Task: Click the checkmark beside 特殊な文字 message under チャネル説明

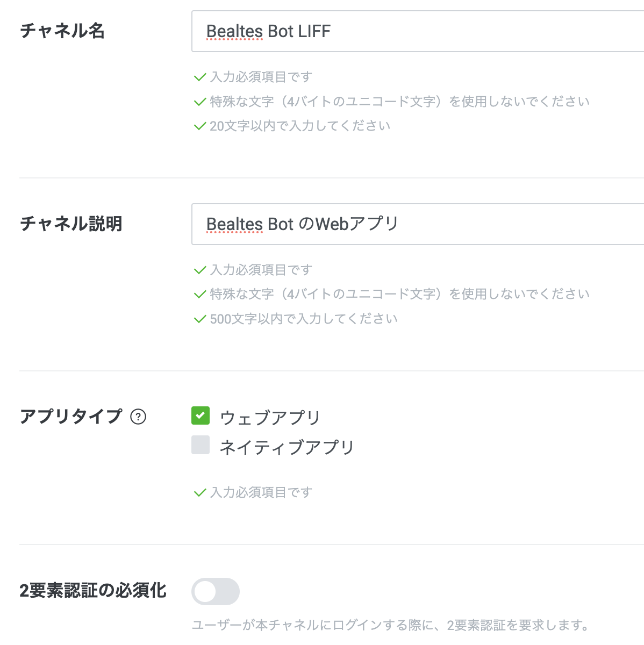Action: point(199,294)
